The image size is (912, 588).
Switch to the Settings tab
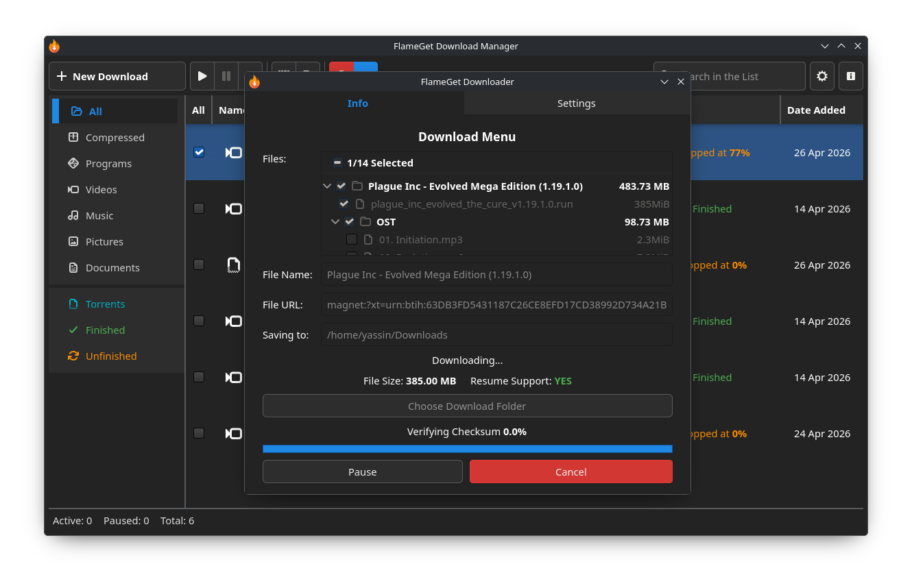577,103
